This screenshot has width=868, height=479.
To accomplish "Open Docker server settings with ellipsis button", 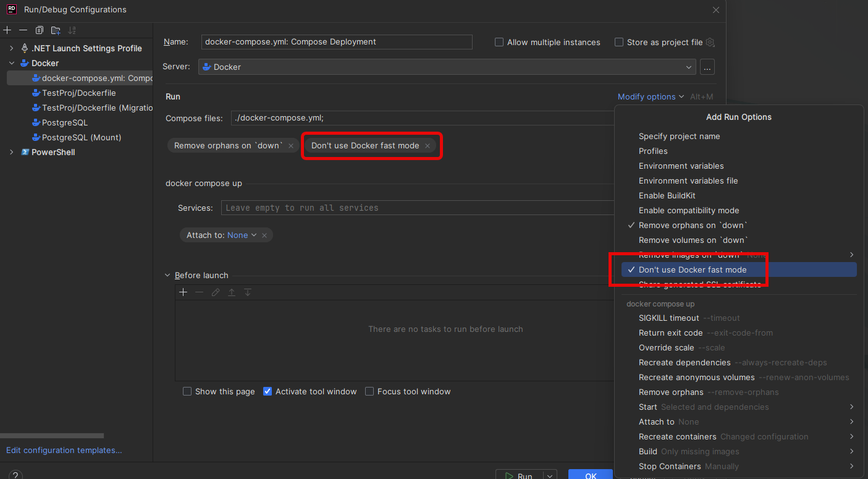I will tap(707, 67).
